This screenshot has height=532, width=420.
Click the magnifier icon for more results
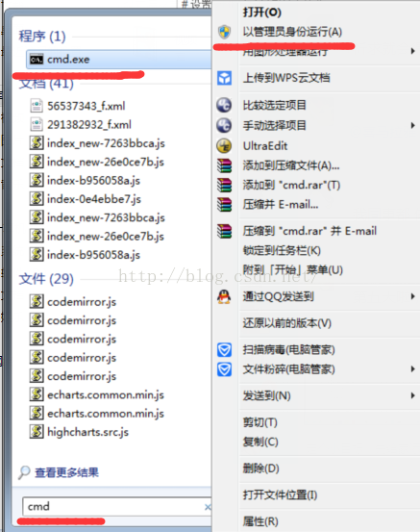[24, 472]
